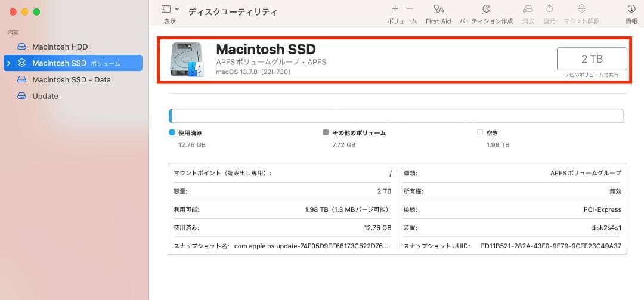Click the green zoom window button
This screenshot has height=300, width=644.
click(x=36, y=12)
